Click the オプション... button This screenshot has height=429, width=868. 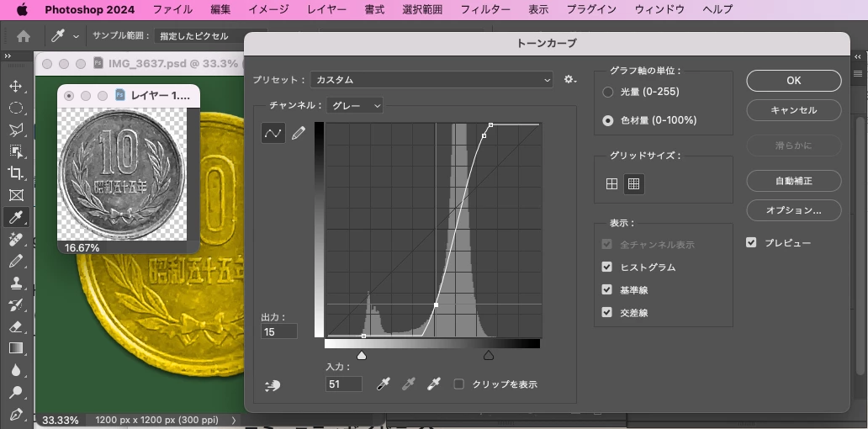(x=794, y=210)
